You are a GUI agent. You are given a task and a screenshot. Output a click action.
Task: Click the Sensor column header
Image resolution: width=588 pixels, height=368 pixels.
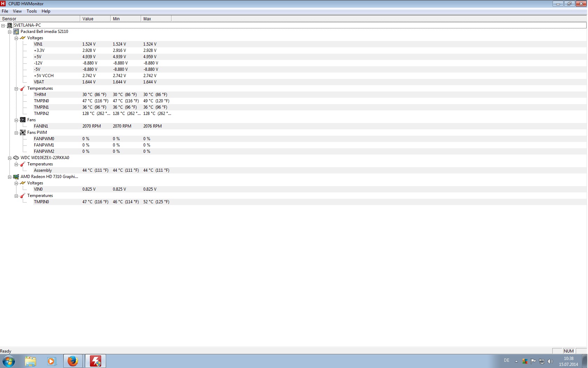40,19
